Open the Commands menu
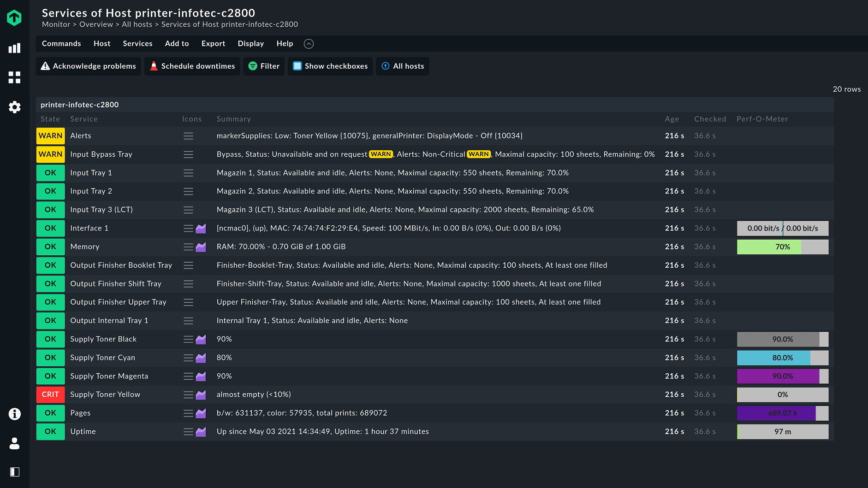Image resolution: width=868 pixels, height=488 pixels. (x=61, y=43)
